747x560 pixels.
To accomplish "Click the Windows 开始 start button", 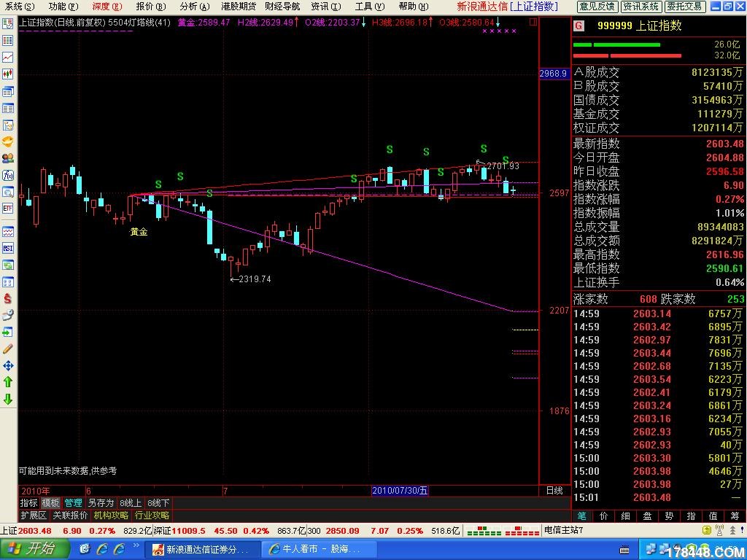I will point(34,549).
